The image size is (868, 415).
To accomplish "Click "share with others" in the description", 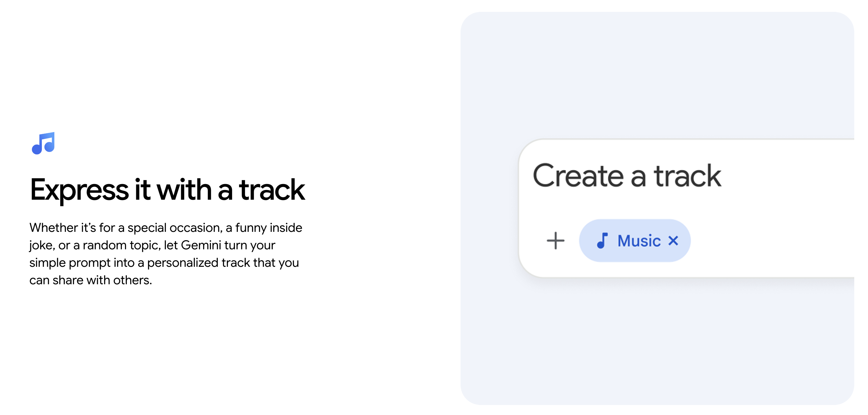I will coord(102,280).
